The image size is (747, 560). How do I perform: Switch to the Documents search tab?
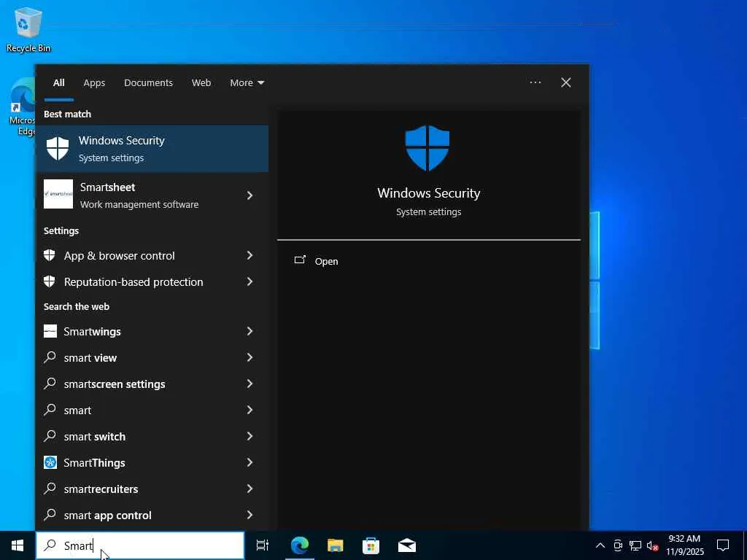click(149, 82)
